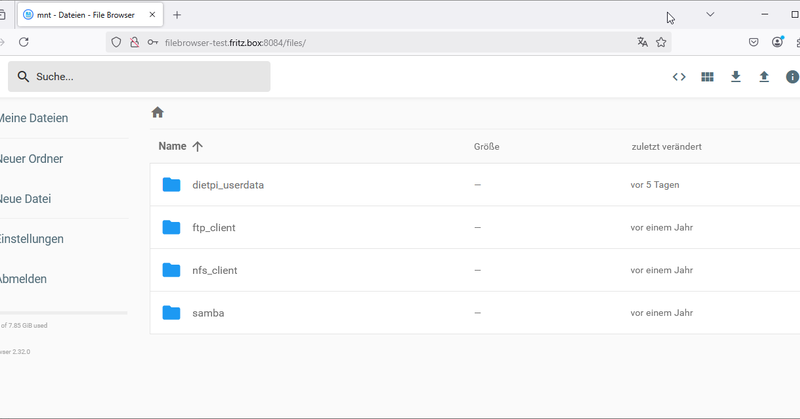
Task: Create a Neue Datei
Action: (26, 199)
